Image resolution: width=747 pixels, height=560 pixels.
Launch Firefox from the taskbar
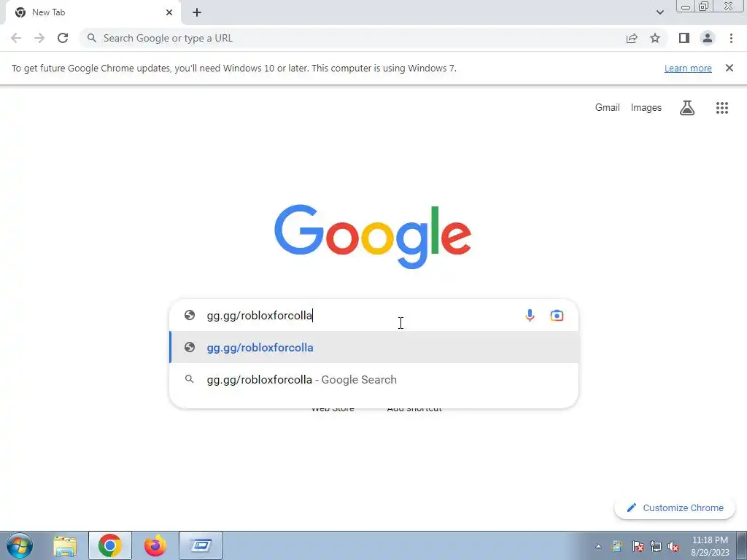click(x=155, y=545)
